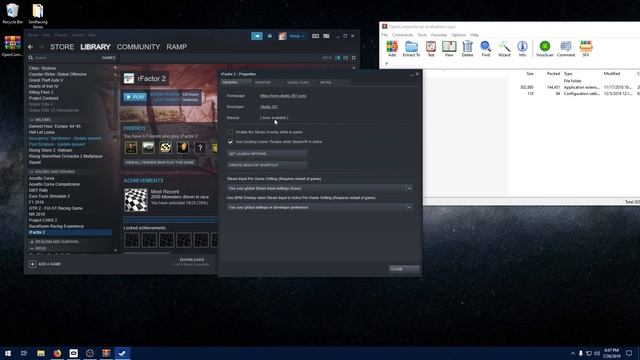This screenshot has height=360, width=640.
Task: Click the Close button in Properties dialog
Action: click(x=404, y=269)
